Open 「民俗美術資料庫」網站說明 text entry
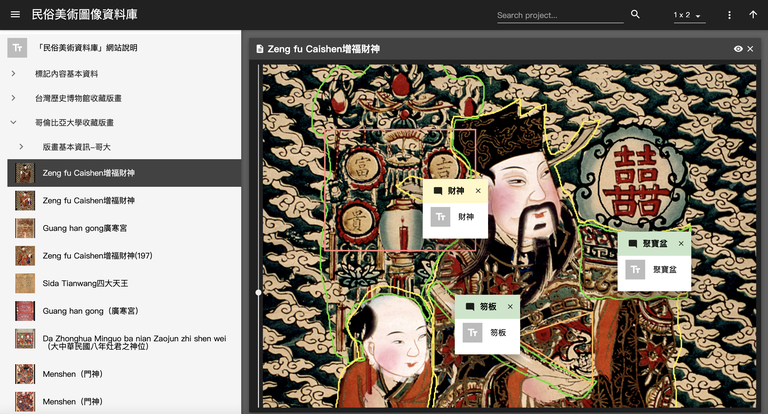The image size is (768, 414). coord(120,48)
